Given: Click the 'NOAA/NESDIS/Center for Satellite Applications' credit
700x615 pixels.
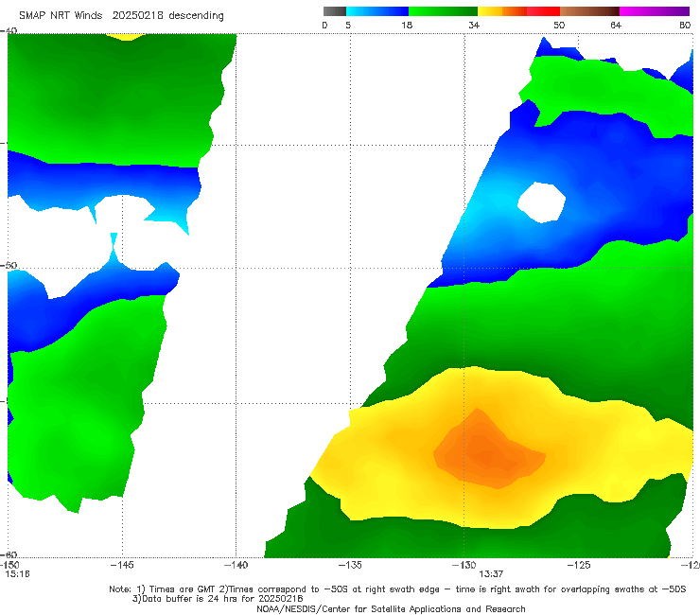Looking at the screenshot, I should [x=391, y=609].
